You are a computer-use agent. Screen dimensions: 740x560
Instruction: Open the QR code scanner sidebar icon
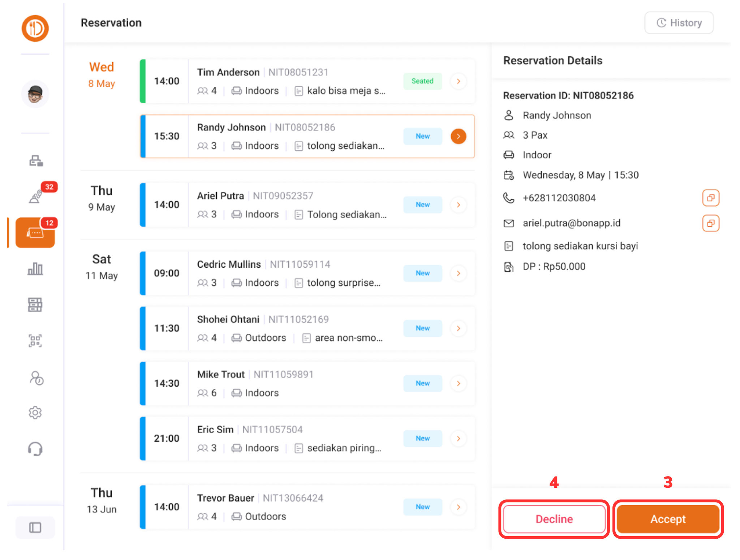coord(35,340)
